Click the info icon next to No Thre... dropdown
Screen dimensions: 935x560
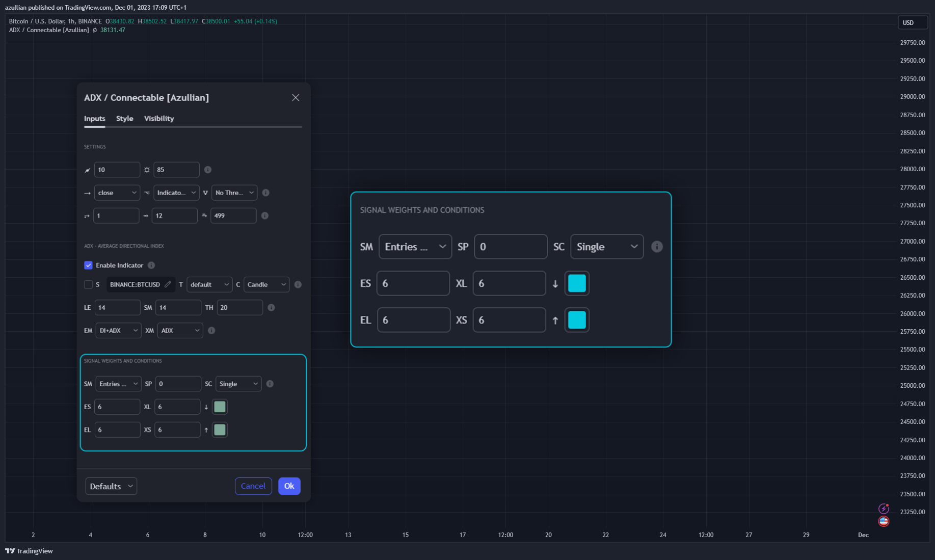tap(265, 193)
